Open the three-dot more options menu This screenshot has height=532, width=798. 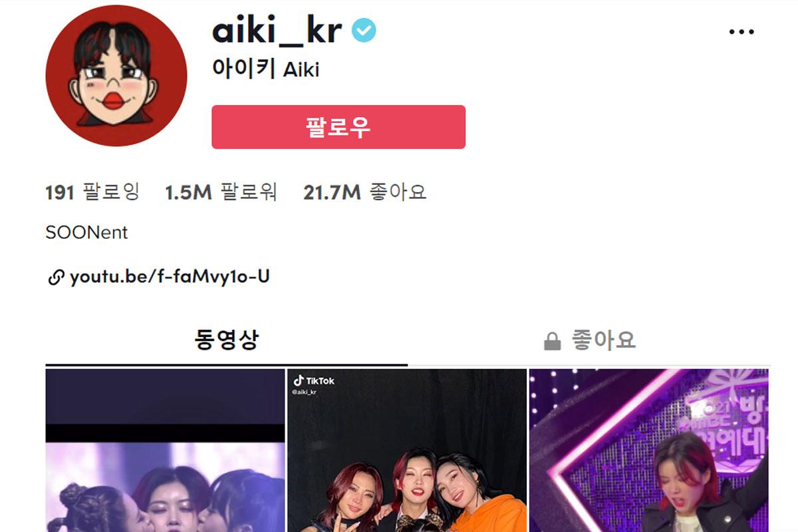(741, 32)
